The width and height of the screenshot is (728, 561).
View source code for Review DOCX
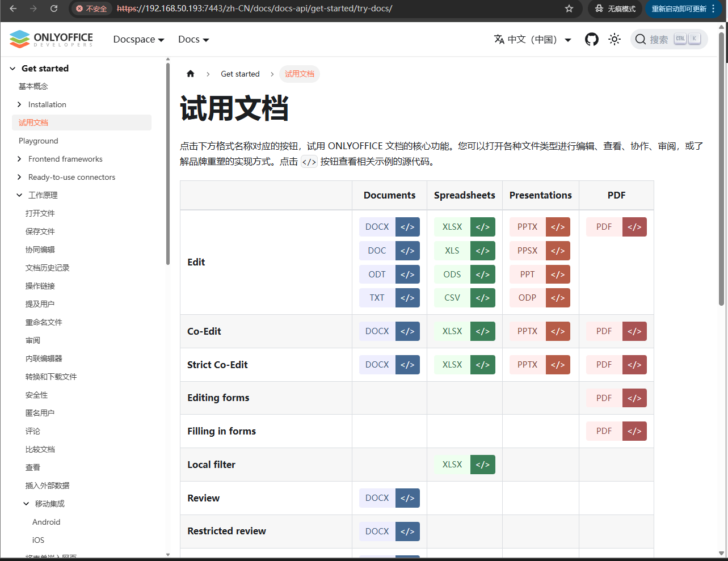coord(407,498)
